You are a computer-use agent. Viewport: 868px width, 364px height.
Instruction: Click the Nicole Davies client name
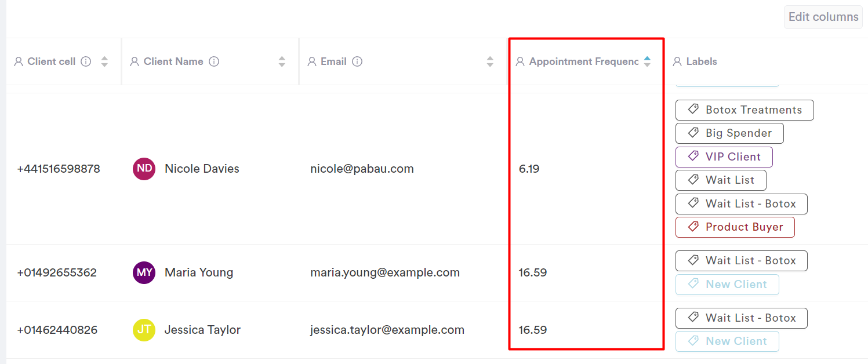(x=202, y=169)
